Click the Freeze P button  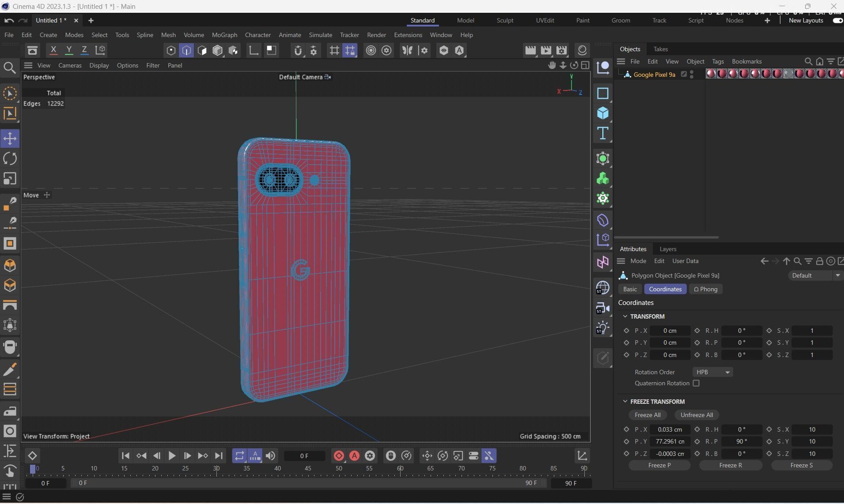point(659,465)
